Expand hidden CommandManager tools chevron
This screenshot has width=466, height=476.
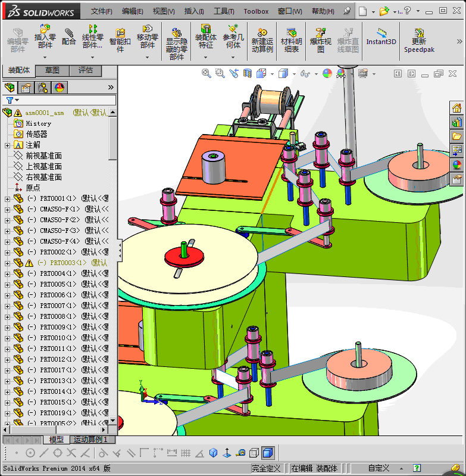pos(459,42)
